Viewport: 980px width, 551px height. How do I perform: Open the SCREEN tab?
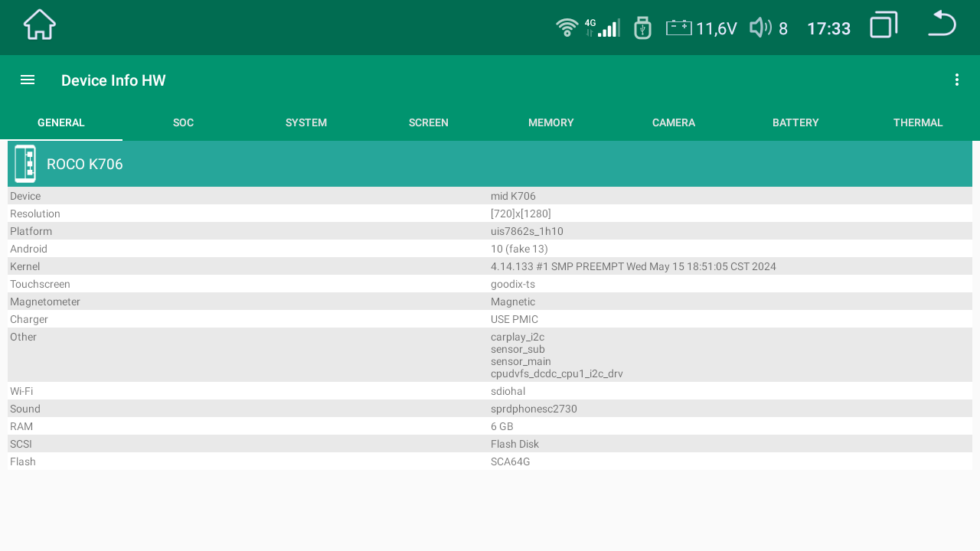click(429, 122)
